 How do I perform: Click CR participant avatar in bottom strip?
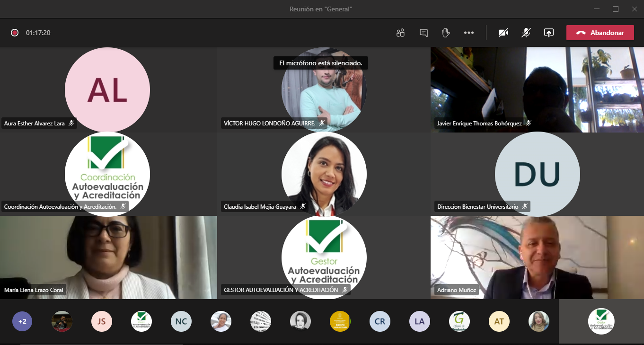(x=380, y=321)
